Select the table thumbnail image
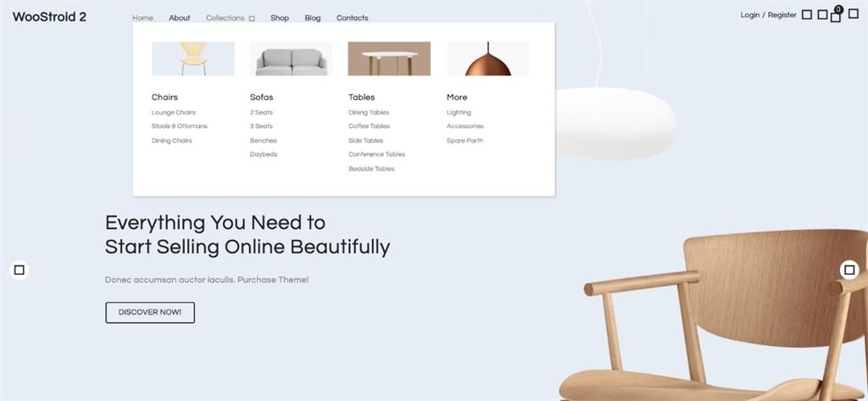This screenshot has width=868, height=401. (x=389, y=58)
